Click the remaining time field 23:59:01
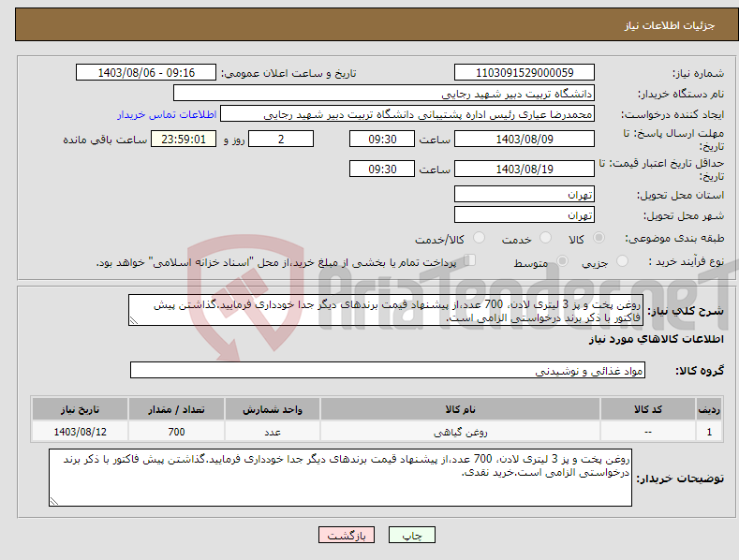The height and width of the screenshot is (560, 739). (x=184, y=139)
